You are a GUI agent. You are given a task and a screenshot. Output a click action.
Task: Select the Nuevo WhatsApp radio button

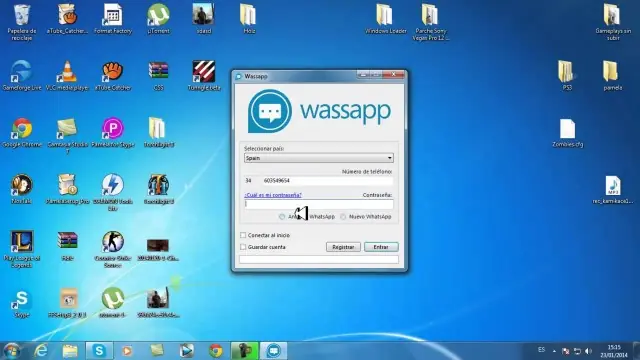pyautogui.click(x=343, y=217)
